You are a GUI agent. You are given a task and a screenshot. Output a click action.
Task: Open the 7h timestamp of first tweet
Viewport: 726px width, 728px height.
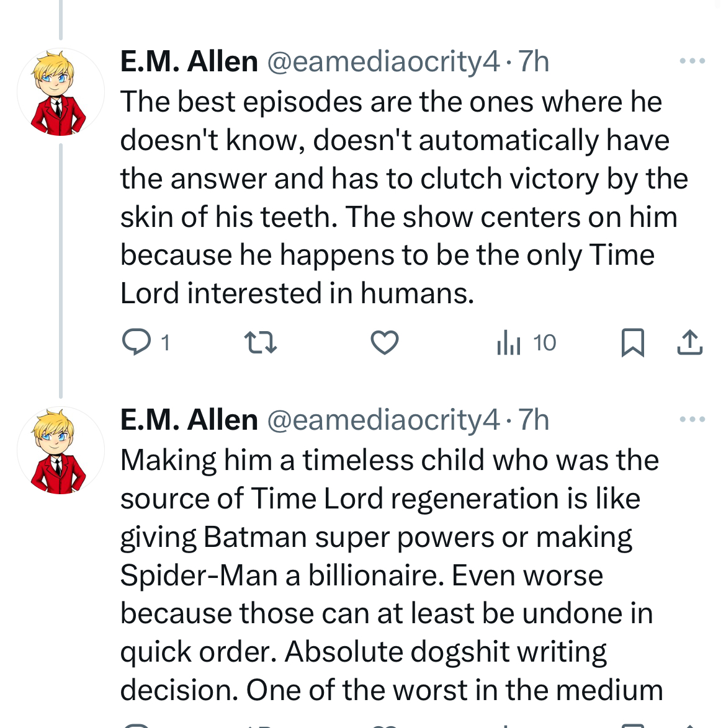[533, 61]
